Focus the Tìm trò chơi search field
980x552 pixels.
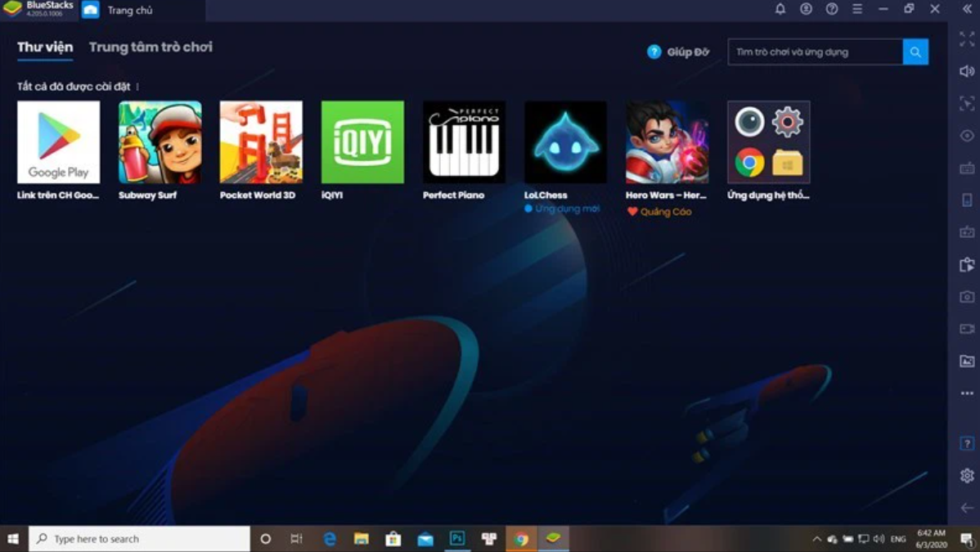[815, 52]
